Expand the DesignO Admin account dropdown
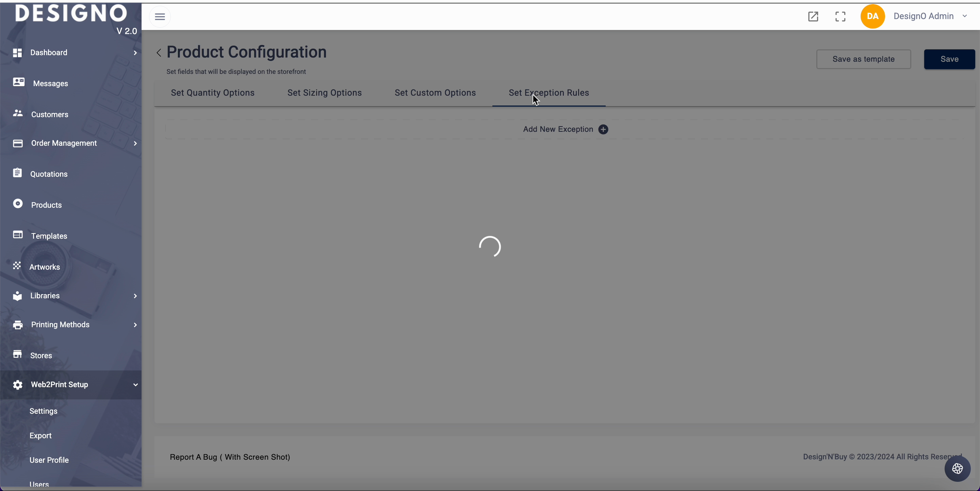Viewport: 980px width, 491px height. [965, 16]
